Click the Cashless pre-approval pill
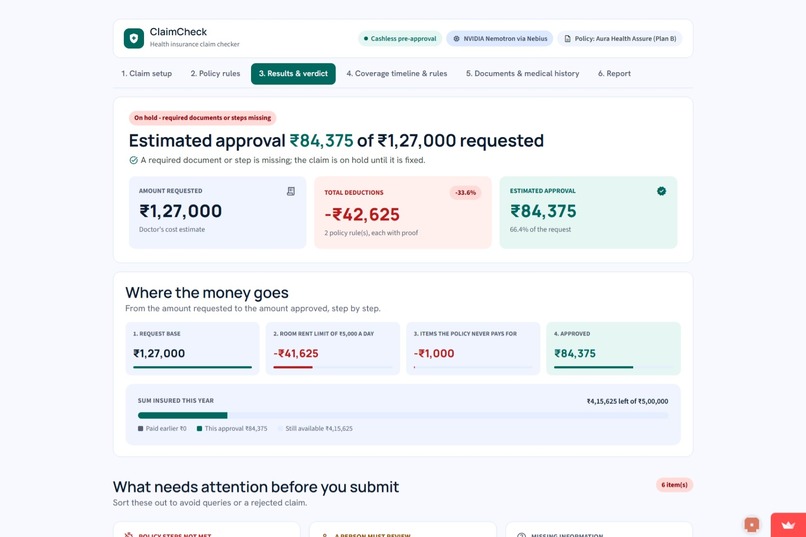The width and height of the screenshot is (806, 537). [400, 39]
